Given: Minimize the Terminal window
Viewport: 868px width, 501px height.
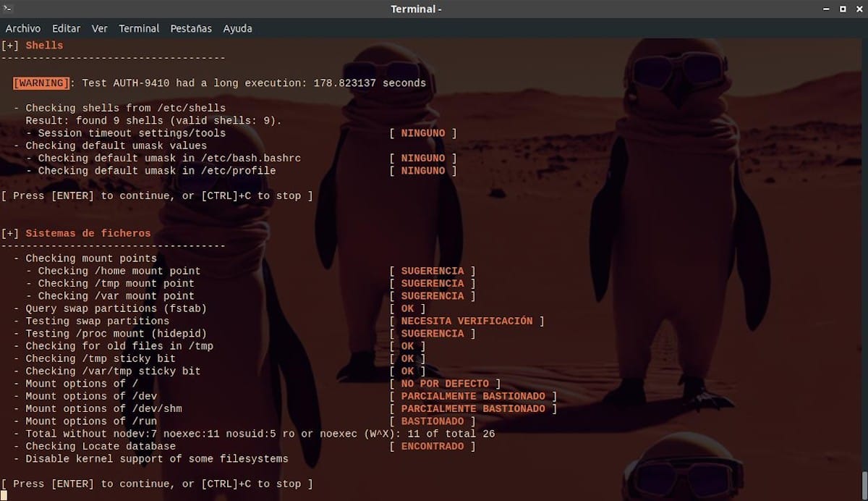Looking at the screenshot, I should tap(827, 9).
